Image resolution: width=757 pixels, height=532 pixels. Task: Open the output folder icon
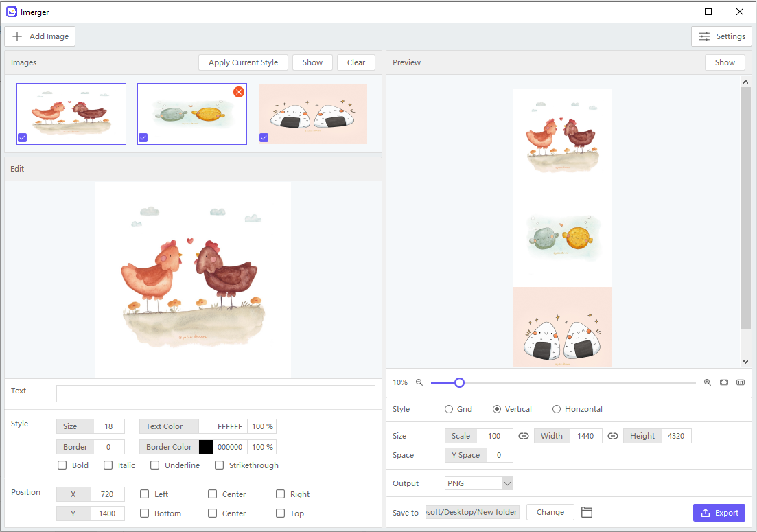click(x=586, y=512)
